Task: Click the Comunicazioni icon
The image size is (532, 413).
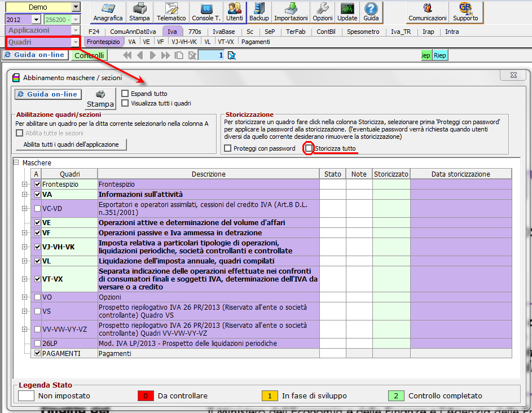Action: point(428,12)
